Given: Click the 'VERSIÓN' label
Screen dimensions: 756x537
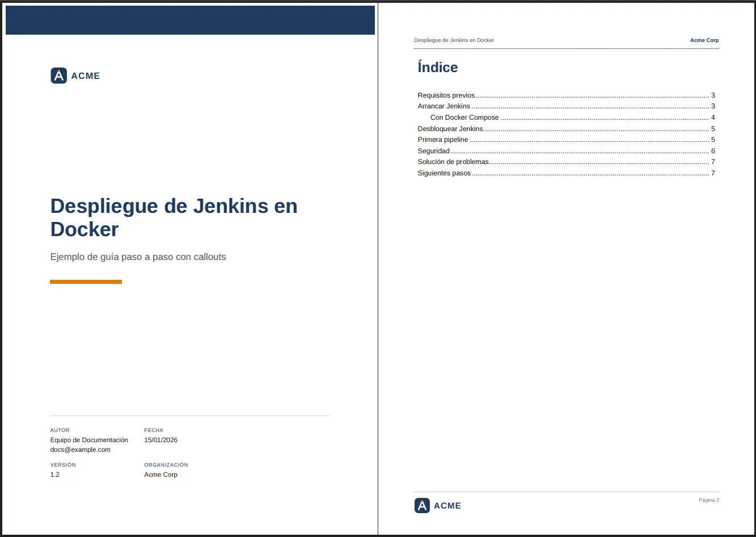Looking at the screenshot, I should pos(63,465).
